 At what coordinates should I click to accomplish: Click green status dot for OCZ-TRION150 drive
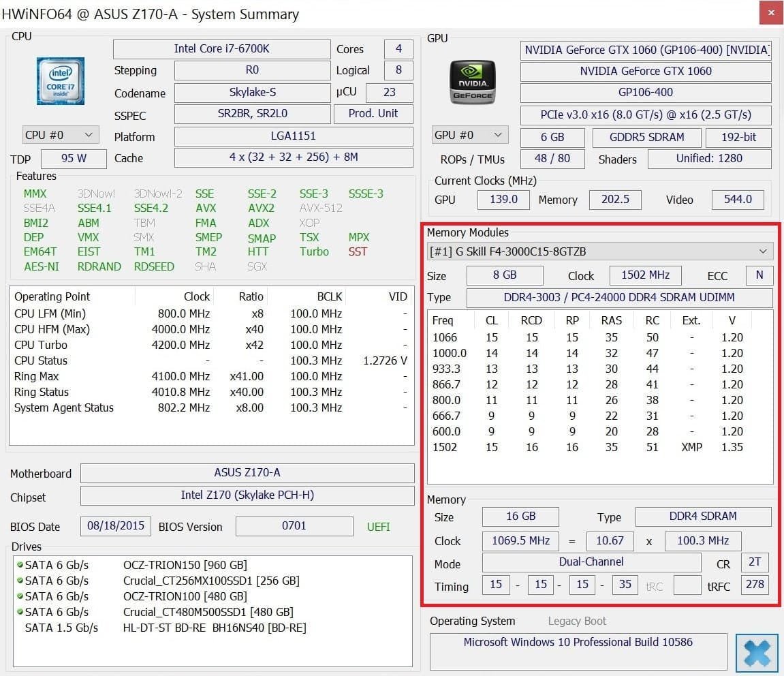pyautogui.click(x=20, y=565)
